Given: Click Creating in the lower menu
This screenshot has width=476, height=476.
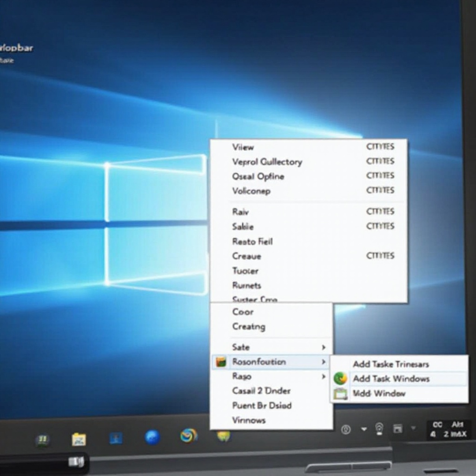Looking at the screenshot, I should [x=249, y=327].
